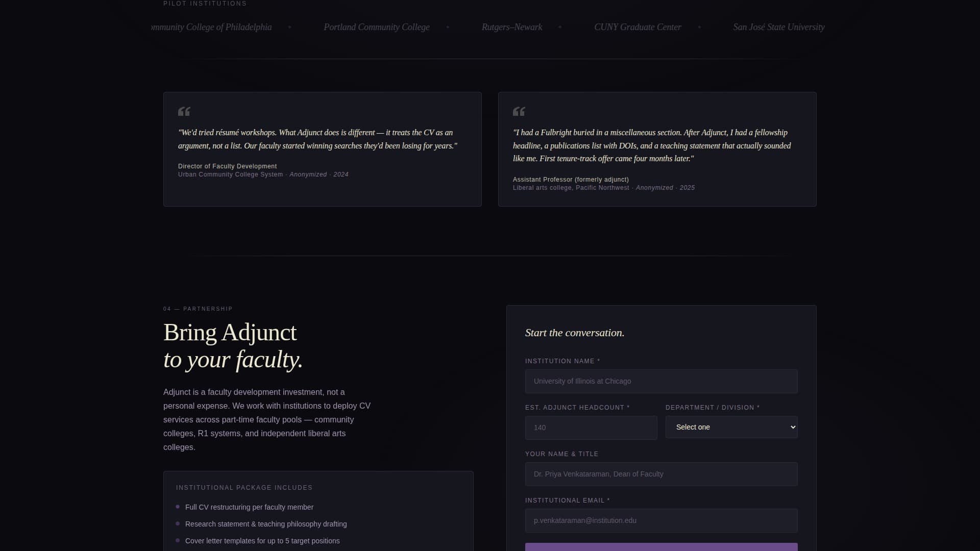
Task: Click the separator dot after Portland Community College
Action: coord(448,27)
